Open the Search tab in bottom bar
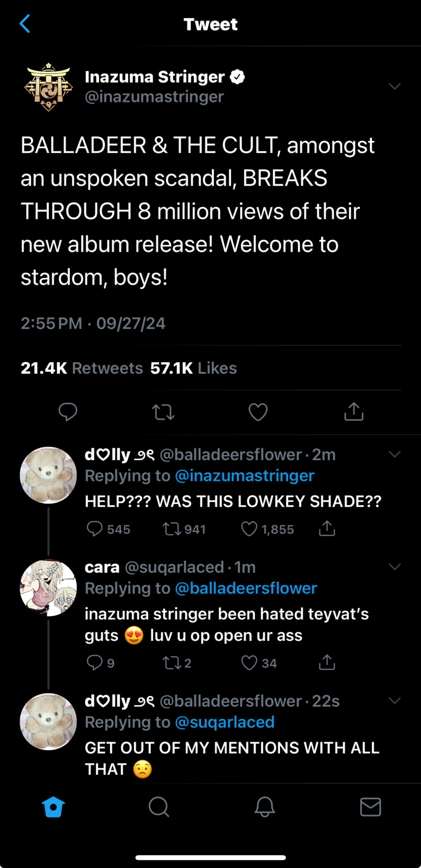Screen dimensions: 421x868 point(159,807)
